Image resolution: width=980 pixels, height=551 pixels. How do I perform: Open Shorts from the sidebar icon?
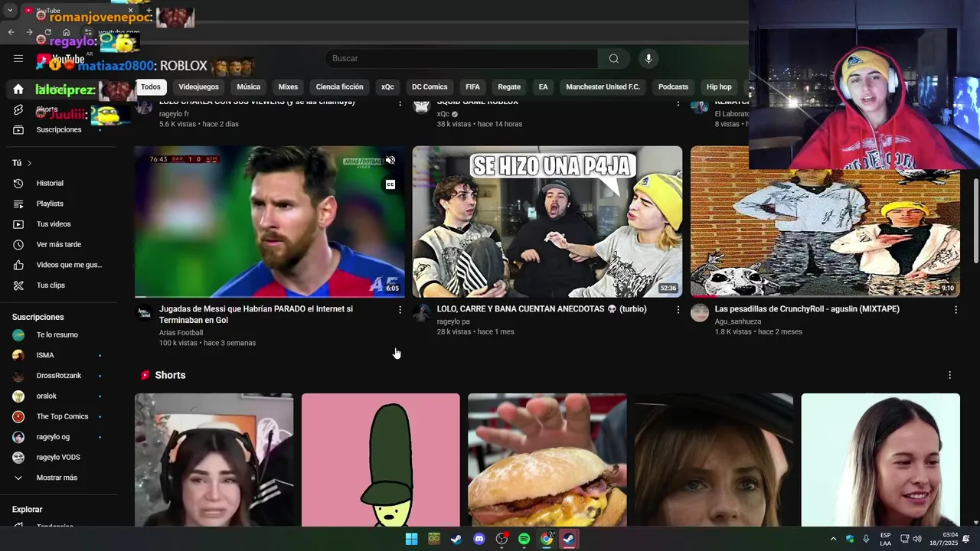pos(18,109)
